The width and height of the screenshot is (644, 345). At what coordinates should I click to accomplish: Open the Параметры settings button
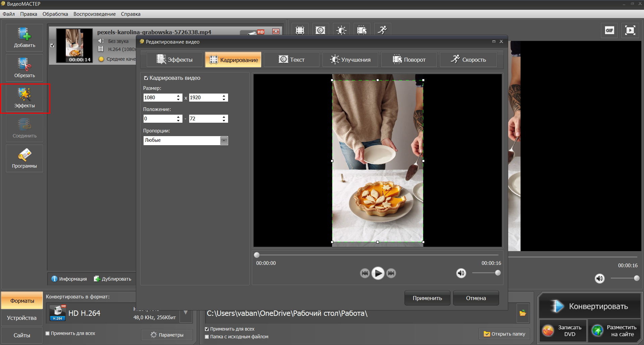tap(167, 335)
